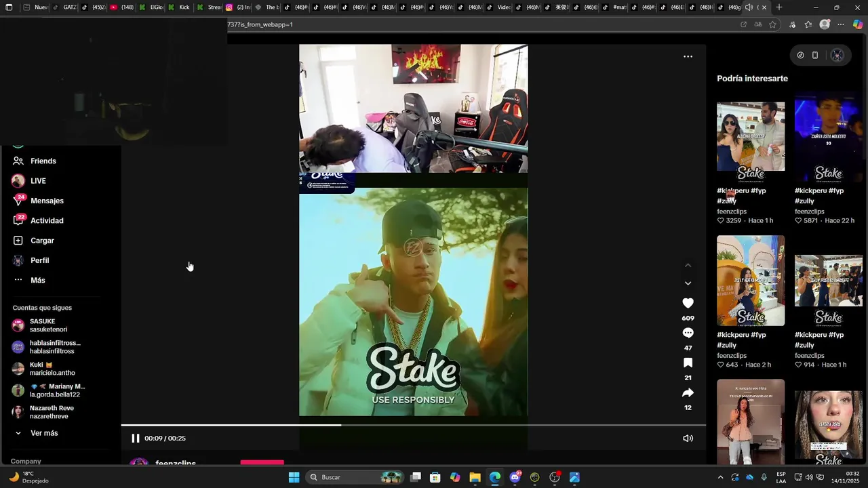Open suggested video with 643 likes
868x488 pixels.
751,281
